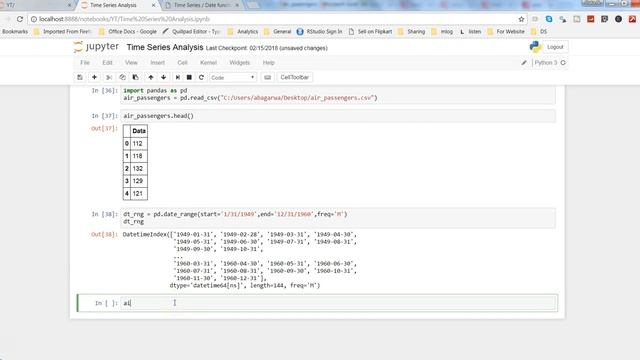Open the cell type Code dropdown

[233, 77]
